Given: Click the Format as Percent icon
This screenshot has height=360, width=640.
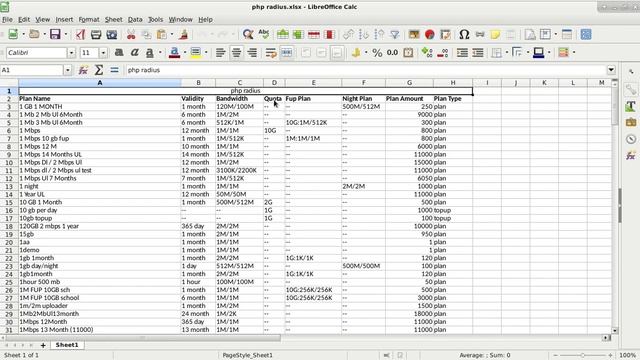Looking at the screenshot, I should (377, 53).
